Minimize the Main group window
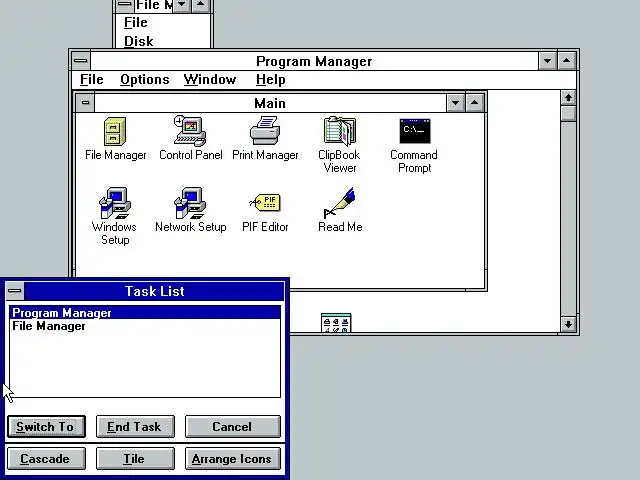 click(455, 102)
